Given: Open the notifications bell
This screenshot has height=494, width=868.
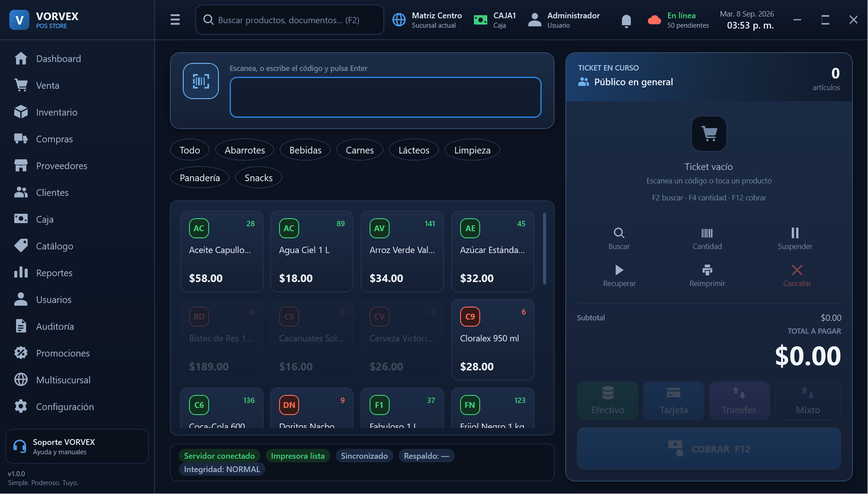Looking at the screenshot, I should point(626,21).
